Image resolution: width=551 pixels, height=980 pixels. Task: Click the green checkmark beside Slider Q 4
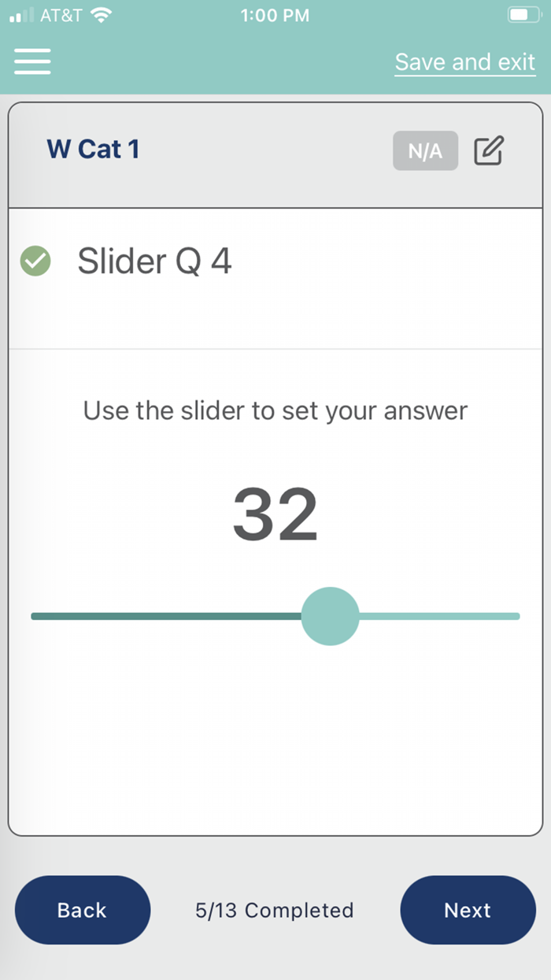pos(35,261)
